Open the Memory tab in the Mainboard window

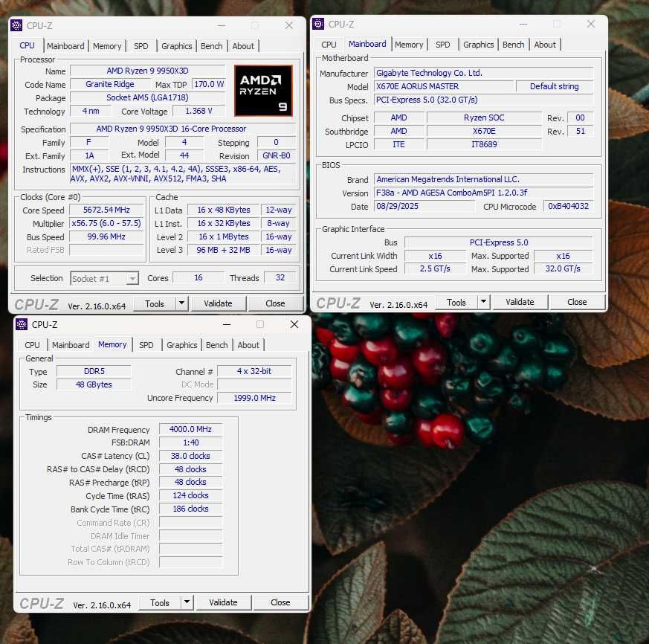(409, 45)
